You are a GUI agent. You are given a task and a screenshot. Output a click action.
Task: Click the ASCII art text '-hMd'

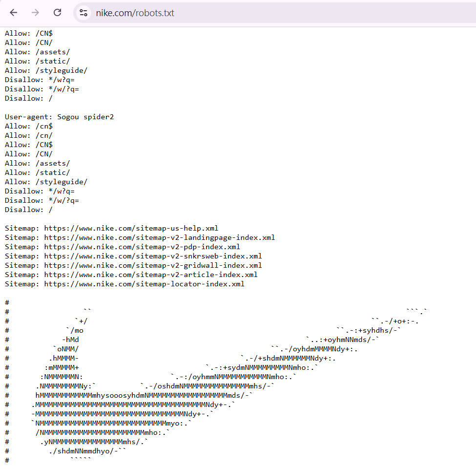tap(70, 340)
